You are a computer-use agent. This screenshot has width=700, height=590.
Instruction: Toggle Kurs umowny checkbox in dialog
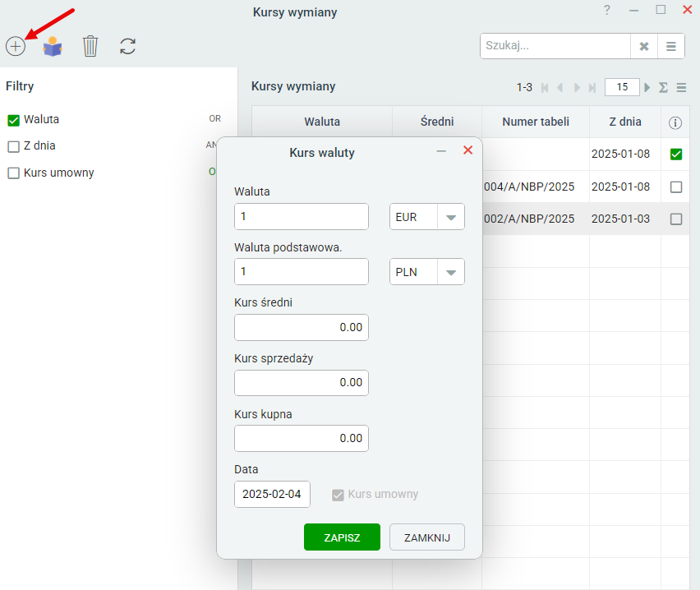coord(338,495)
